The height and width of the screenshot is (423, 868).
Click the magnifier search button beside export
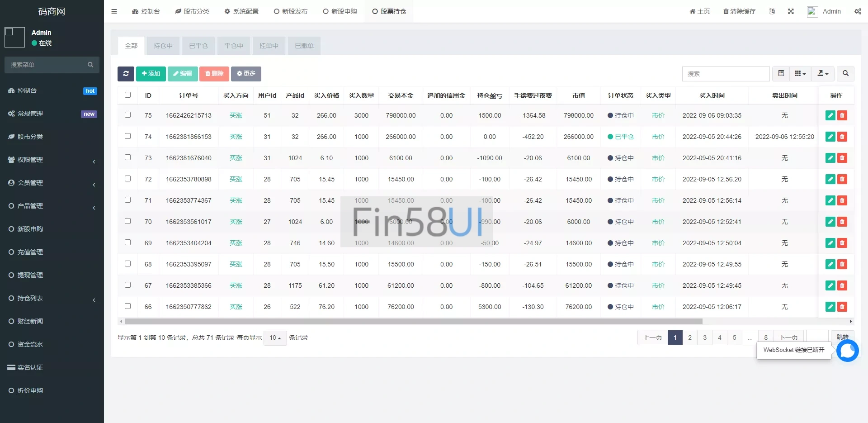click(845, 74)
